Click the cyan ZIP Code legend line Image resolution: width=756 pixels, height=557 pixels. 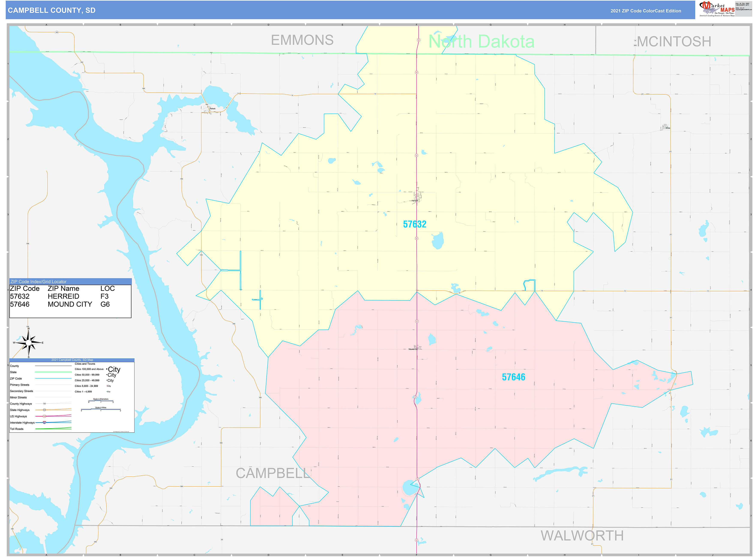pos(53,378)
